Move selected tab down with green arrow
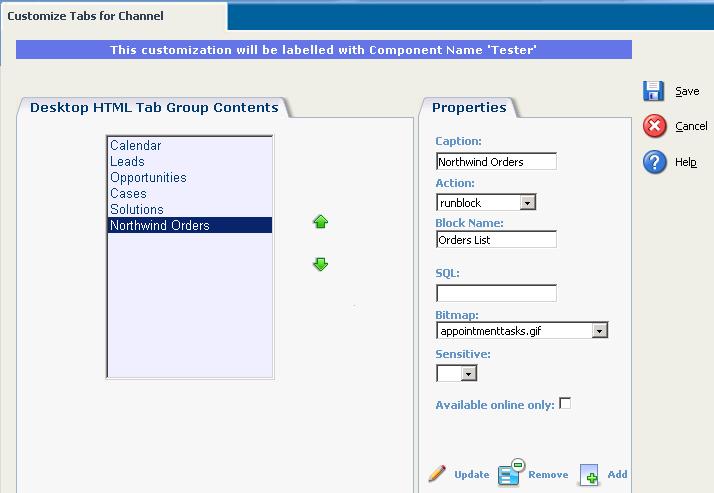This screenshot has width=714, height=493. [x=321, y=264]
